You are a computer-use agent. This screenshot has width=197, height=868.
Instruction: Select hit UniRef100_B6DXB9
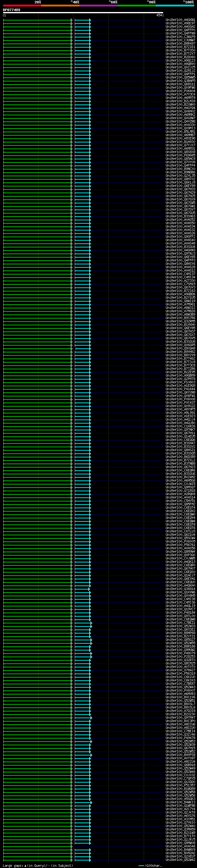click(x=180, y=457)
